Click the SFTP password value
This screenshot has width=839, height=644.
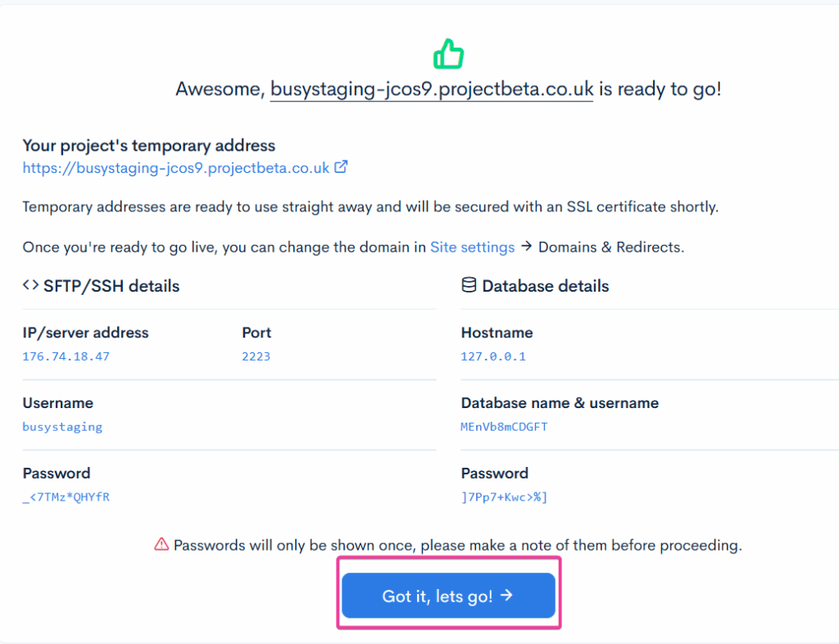(66, 497)
